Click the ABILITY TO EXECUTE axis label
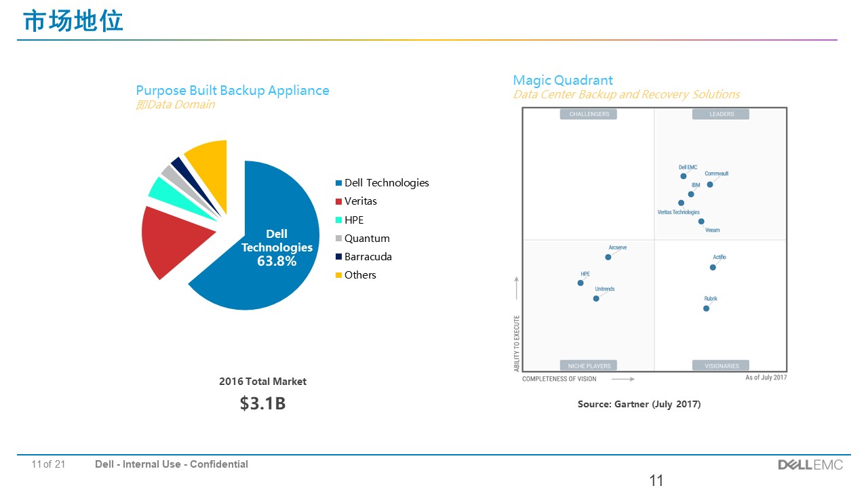 (517, 344)
